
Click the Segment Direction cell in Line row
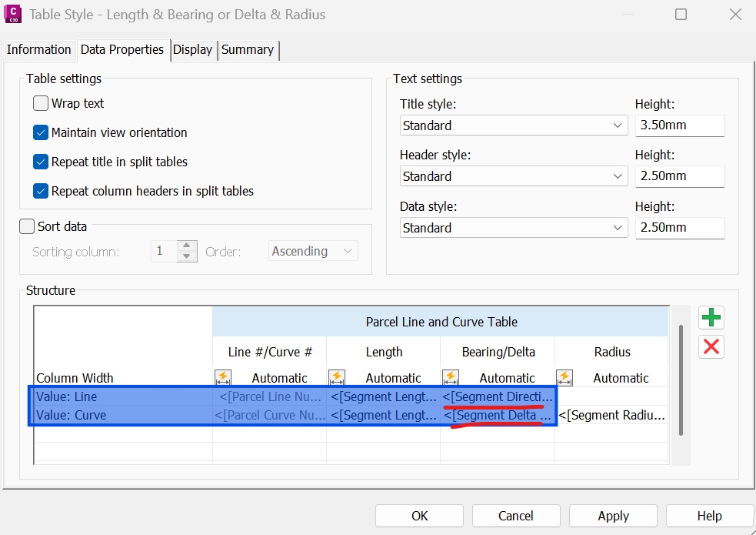[498, 396]
